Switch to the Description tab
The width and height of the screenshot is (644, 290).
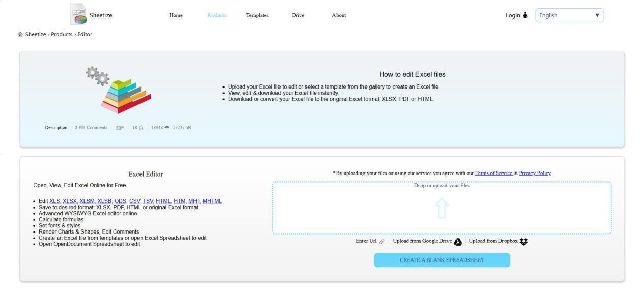56,128
